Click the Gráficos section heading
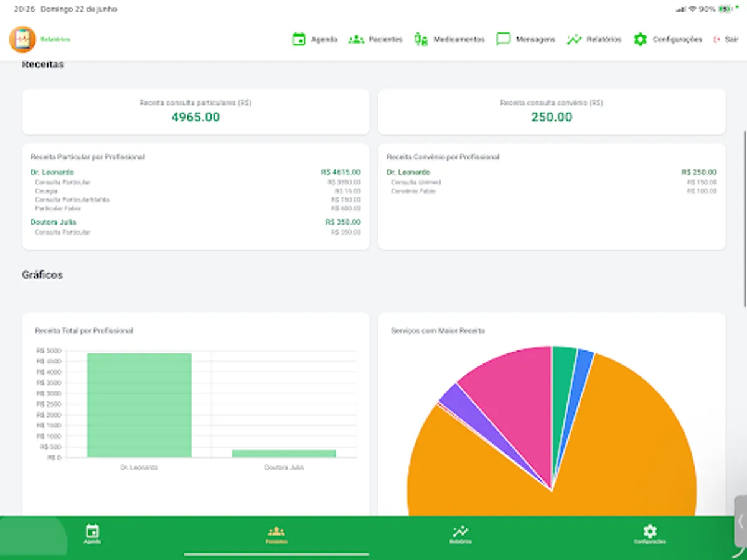The width and height of the screenshot is (747, 560). (x=42, y=275)
